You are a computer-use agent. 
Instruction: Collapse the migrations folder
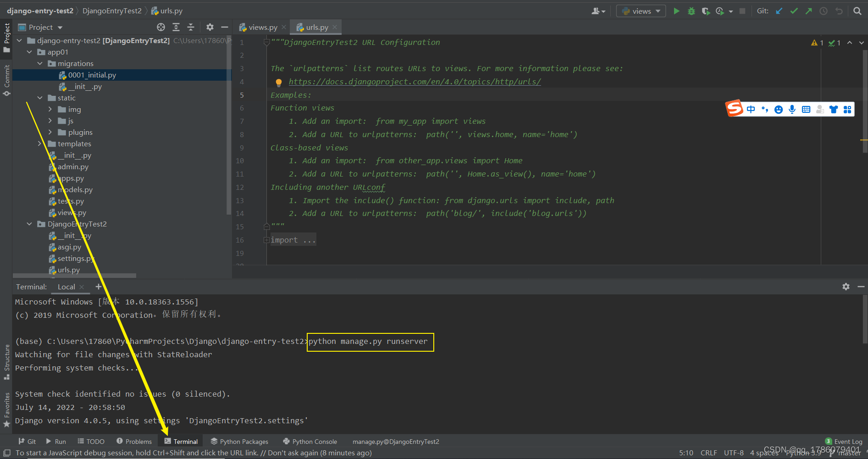click(x=40, y=63)
